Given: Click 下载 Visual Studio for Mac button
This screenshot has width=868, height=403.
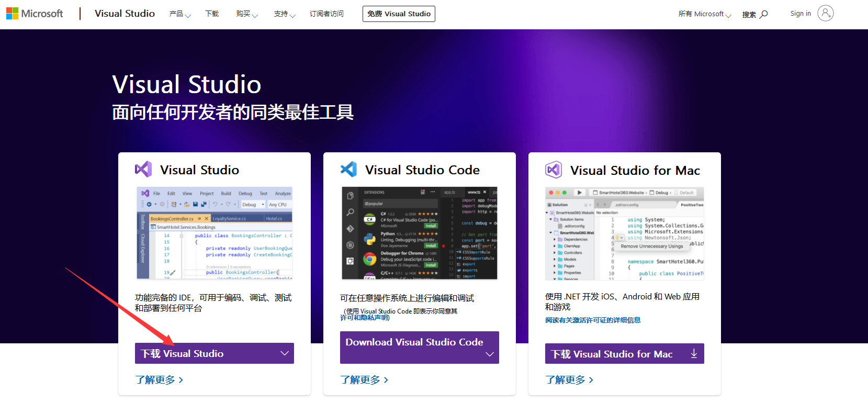Looking at the screenshot, I should 625,354.
